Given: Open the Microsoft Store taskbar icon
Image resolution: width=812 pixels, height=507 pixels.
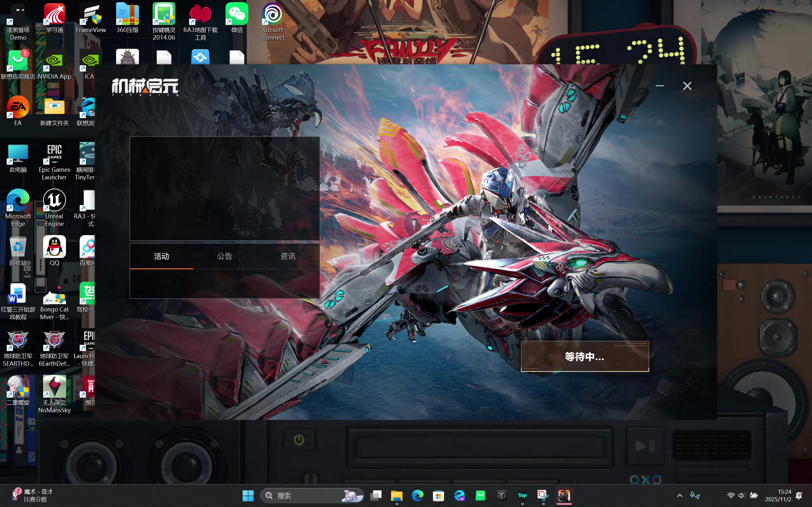Looking at the screenshot, I should point(439,495).
